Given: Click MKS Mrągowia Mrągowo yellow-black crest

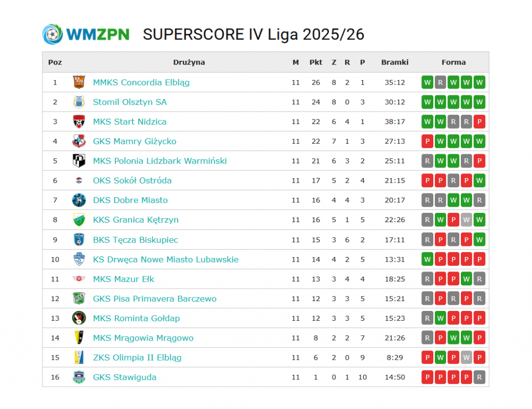Looking at the screenshot, I should tap(78, 338).
